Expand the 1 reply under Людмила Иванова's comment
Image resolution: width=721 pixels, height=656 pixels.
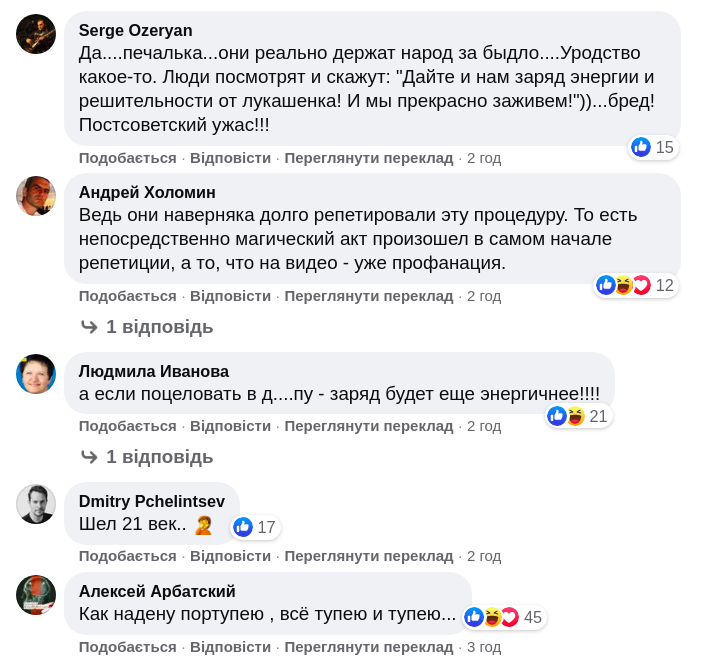pos(148,457)
